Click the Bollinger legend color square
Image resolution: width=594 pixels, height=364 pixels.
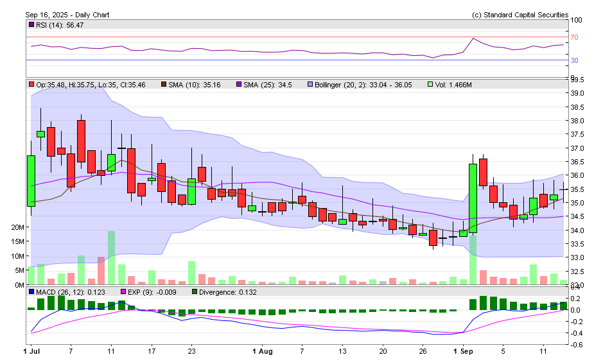coord(310,85)
